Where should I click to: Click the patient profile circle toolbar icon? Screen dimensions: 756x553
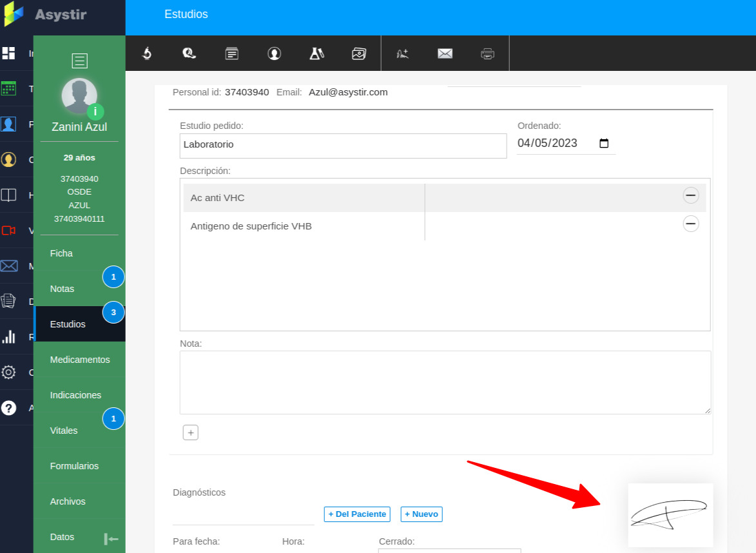coord(275,53)
